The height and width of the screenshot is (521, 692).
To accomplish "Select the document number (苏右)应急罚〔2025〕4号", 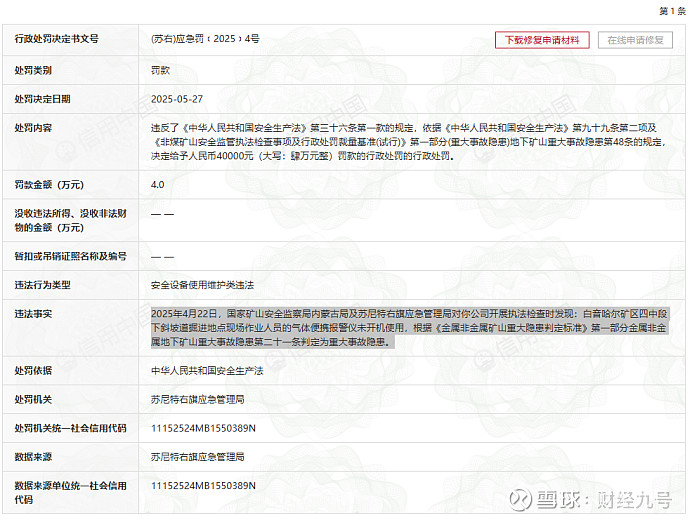I will pos(205,39).
